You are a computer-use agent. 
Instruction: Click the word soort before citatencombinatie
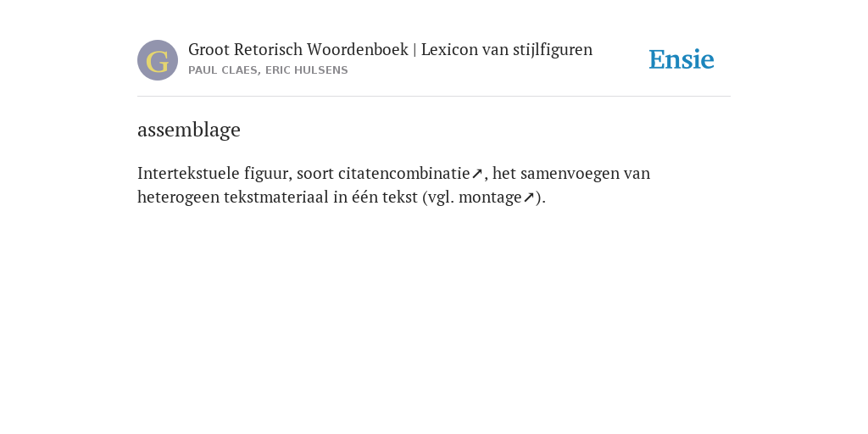[315, 173]
